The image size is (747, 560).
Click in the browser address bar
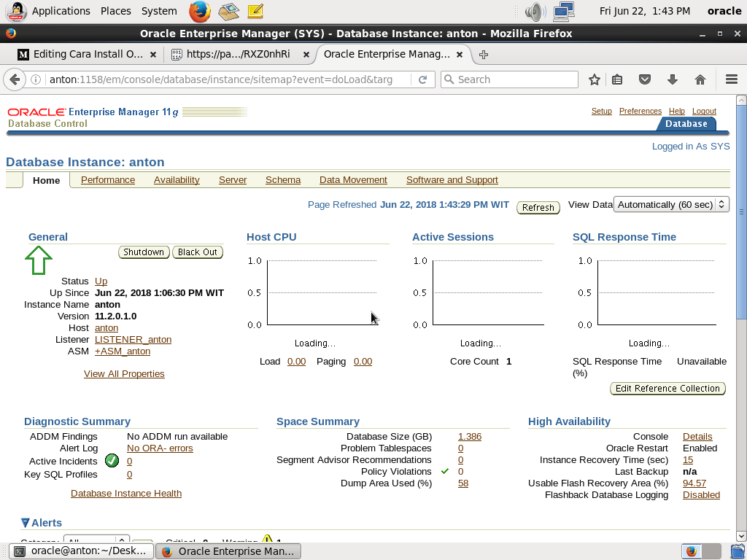(x=219, y=79)
